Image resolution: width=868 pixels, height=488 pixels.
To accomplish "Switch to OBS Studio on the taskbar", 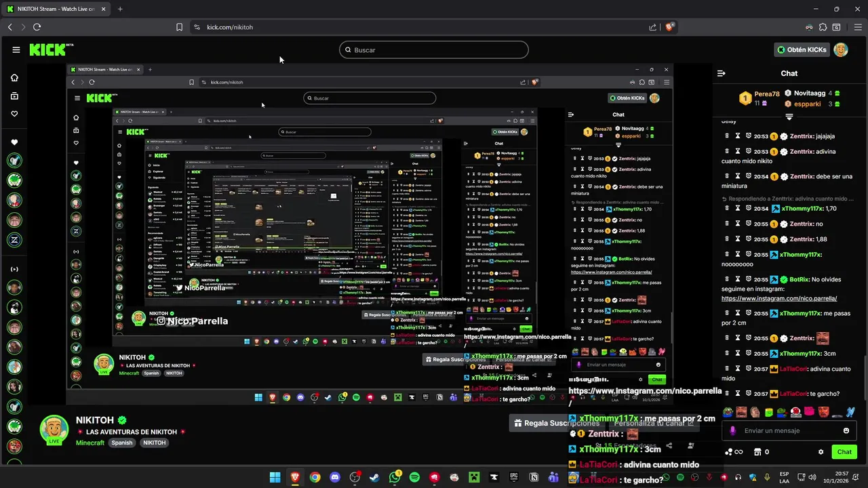I will coord(355,477).
